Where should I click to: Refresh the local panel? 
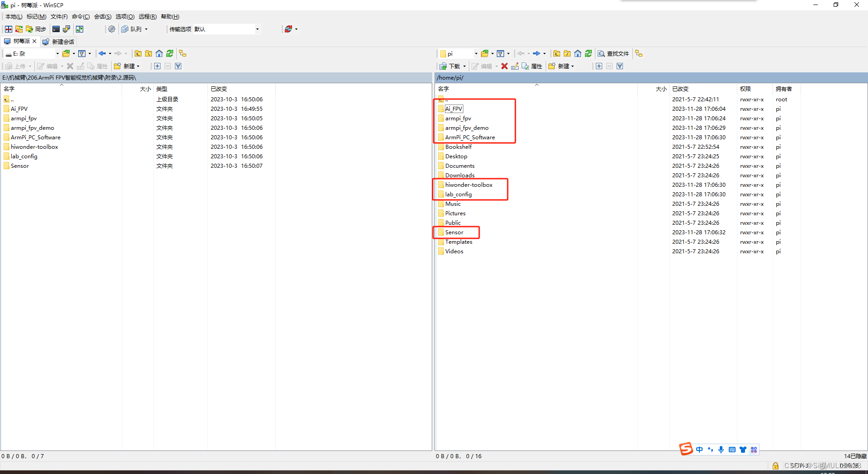pos(170,53)
